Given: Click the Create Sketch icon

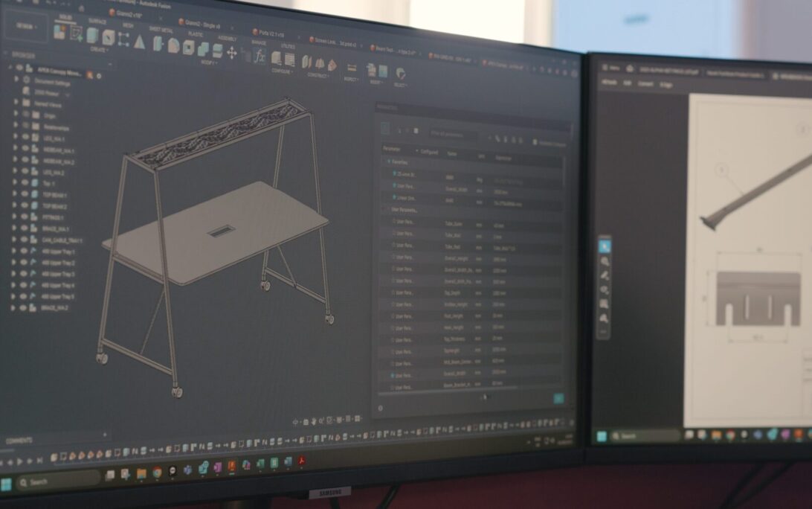Looking at the screenshot, I should [x=77, y=33].
